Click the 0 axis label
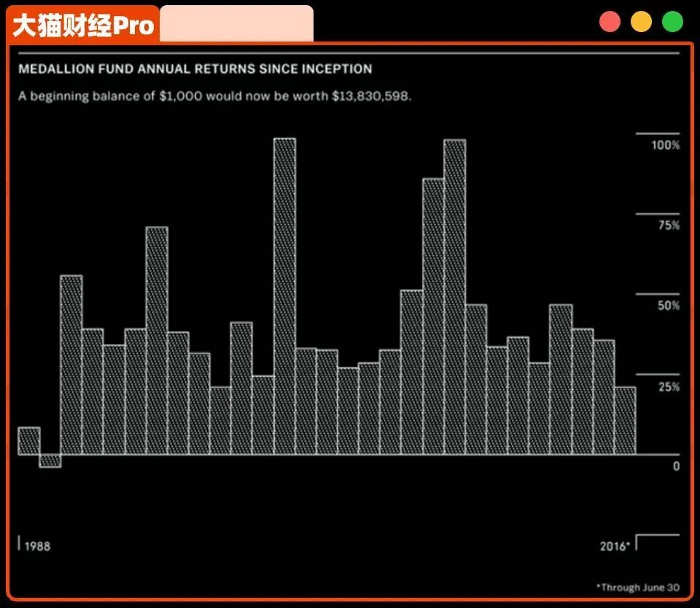The width and height of the screenshot is (700, 608). click(676, 467)
